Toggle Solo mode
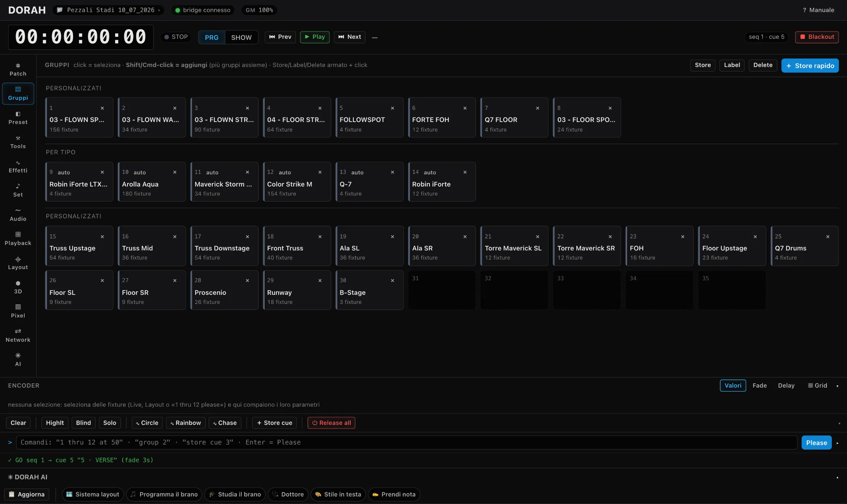The height and width of the screenshot is (504, 847). pos(110,423)
